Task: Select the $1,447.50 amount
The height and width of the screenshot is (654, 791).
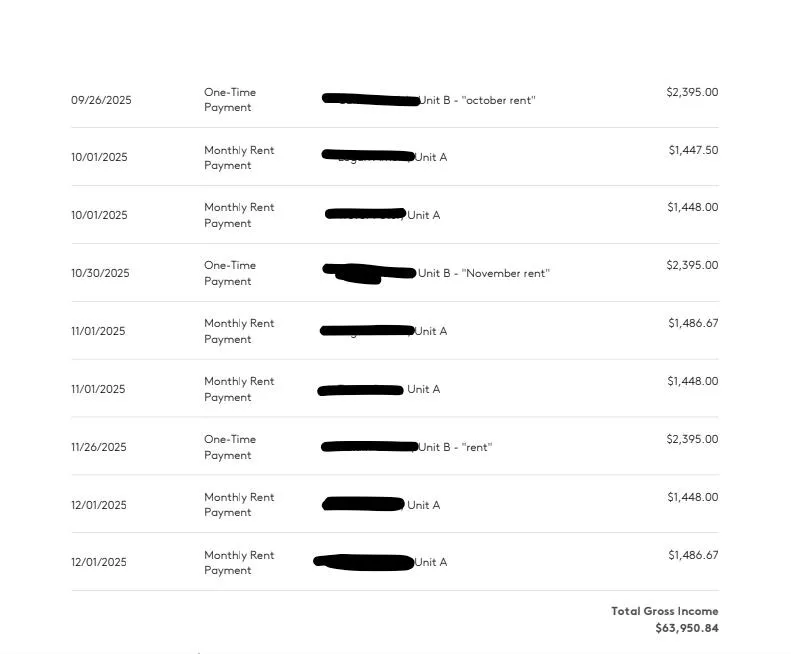Action: tap(693, 150)
